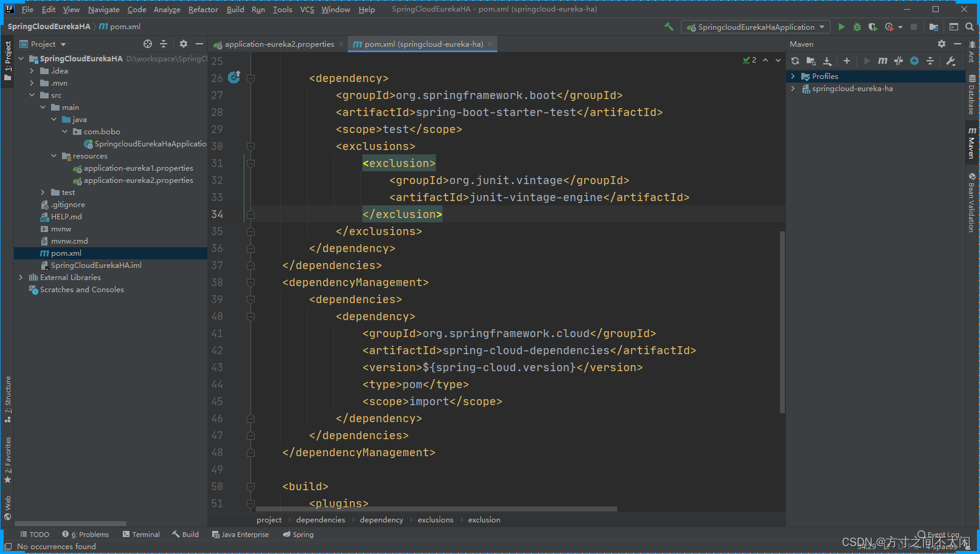Click dependencies in the XML breadcrumb bar

(x=320, y=520)
